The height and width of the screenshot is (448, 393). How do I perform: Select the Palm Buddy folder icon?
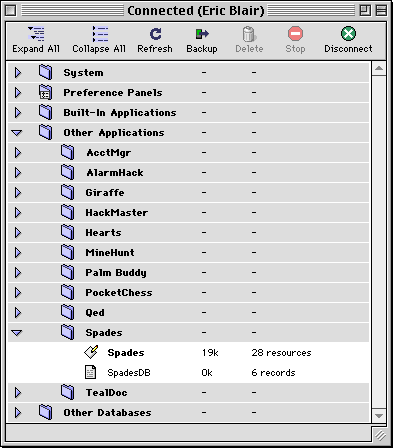click(x=68, y=272)
